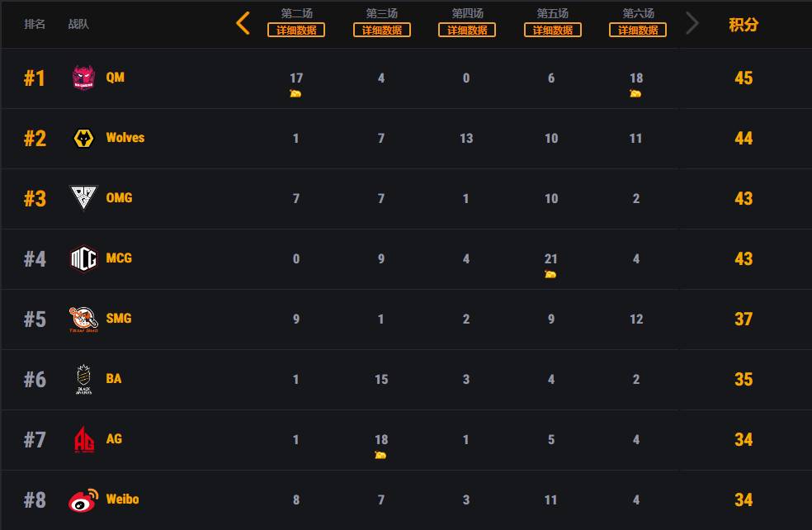Click the 积分 column header
The height and width of the screenshot is (530, 812).
[743, 25]
